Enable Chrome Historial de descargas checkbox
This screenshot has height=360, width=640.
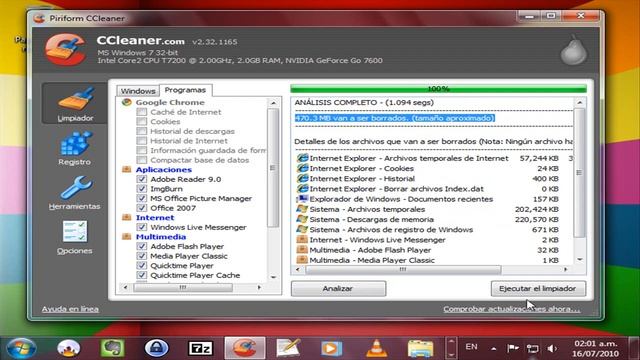pyautogui.click(x=142, y=131)
